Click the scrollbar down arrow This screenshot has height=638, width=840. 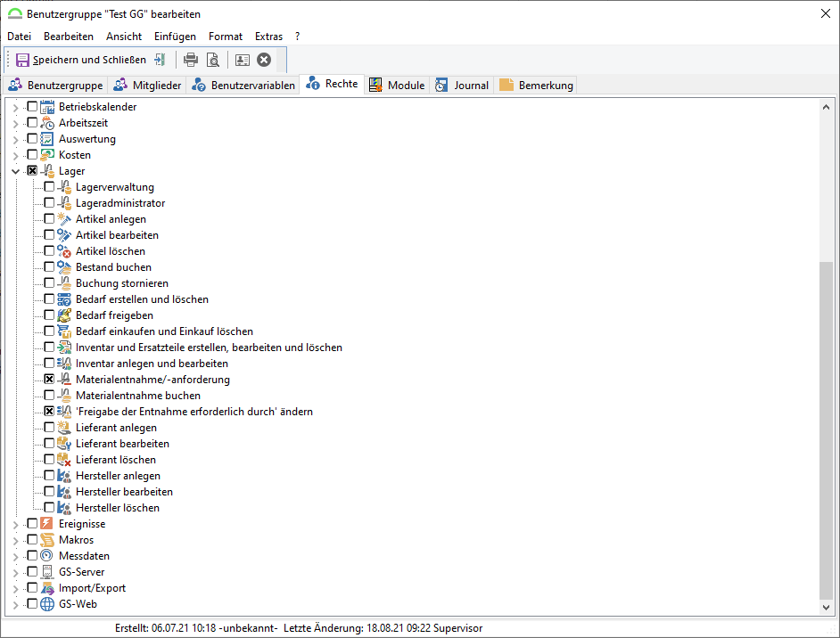pyautogui.click(x=826, y=608)
